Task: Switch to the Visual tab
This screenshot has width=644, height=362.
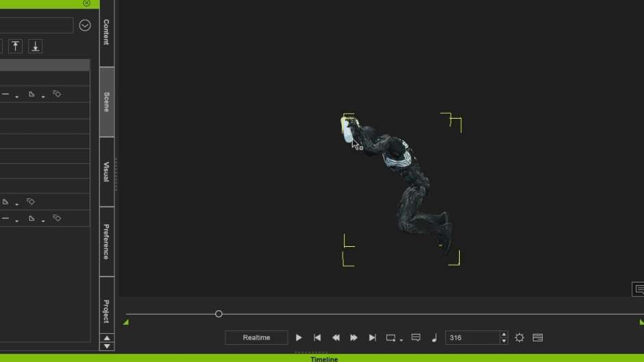Action: (x=107, y=172)
